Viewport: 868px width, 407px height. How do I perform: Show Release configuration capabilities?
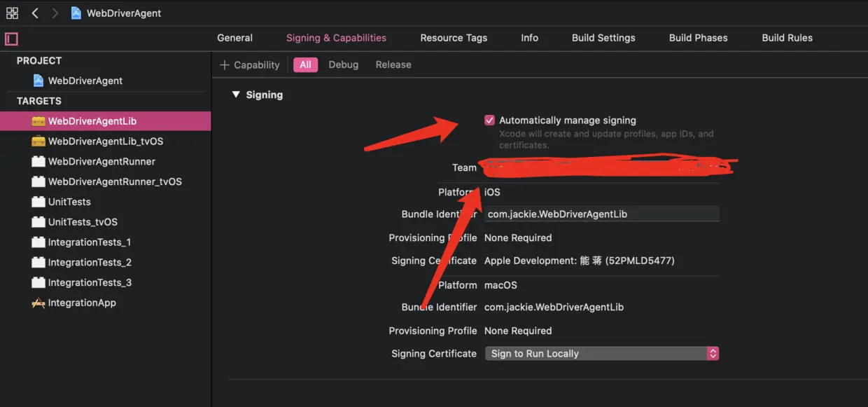click(393, 65)
